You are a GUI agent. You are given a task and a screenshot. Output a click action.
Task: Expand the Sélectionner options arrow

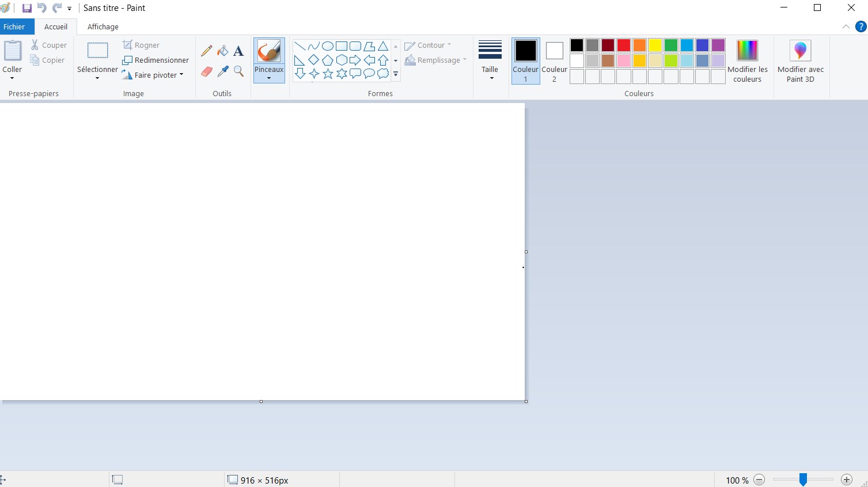pyautogui.click(x=97, y=78)
